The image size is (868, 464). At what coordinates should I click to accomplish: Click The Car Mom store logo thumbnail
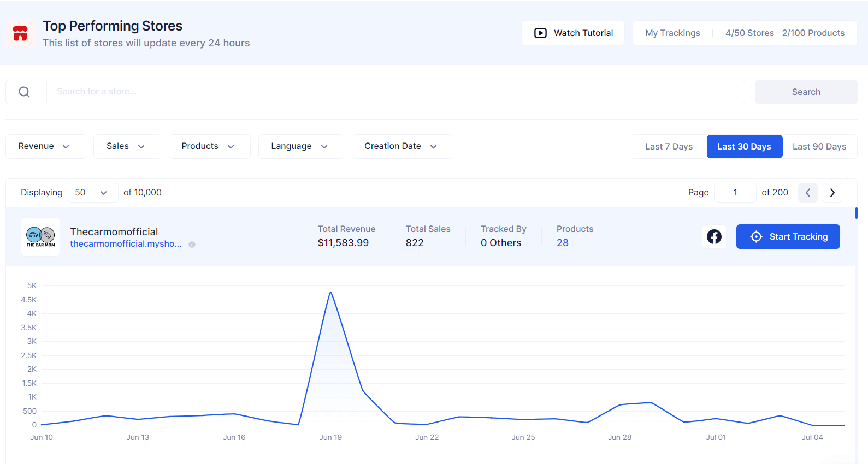pos(40,237)
